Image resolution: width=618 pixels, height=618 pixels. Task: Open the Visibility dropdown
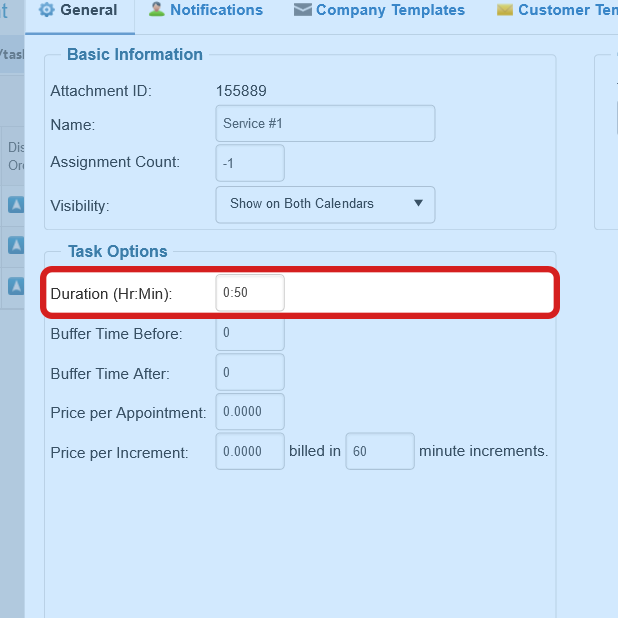pos(325,204)
